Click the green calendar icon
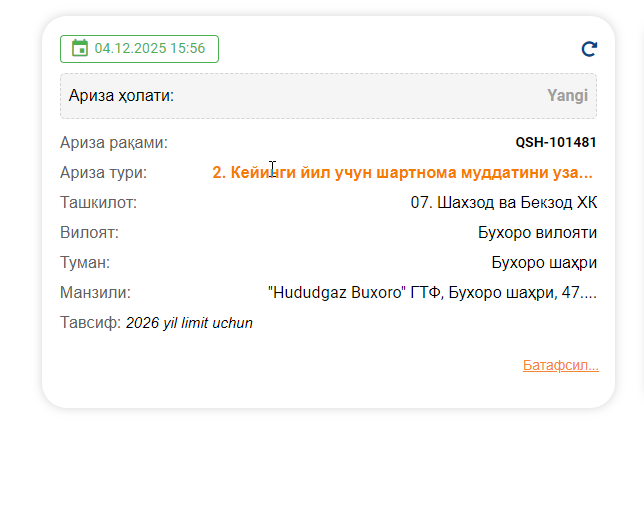Viewport: 644px width, 513px height. pyautogui.click(x=80, y=48)
